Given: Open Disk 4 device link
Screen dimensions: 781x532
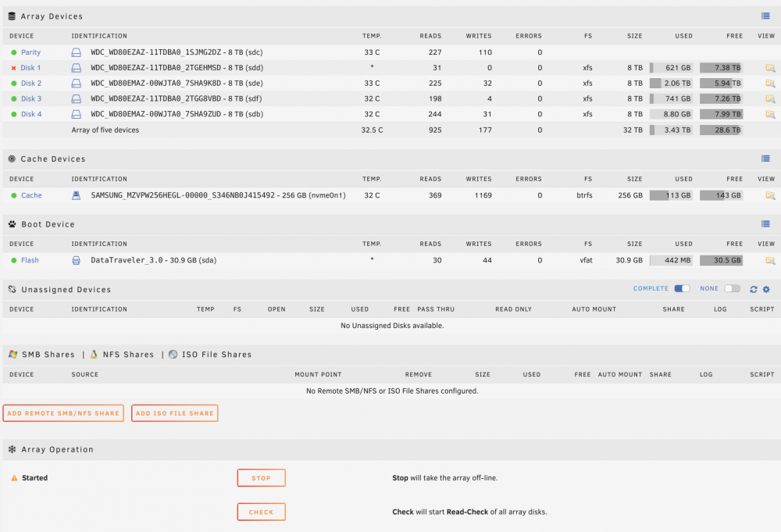Looking at the screenshot, I should tap(31, 114).
